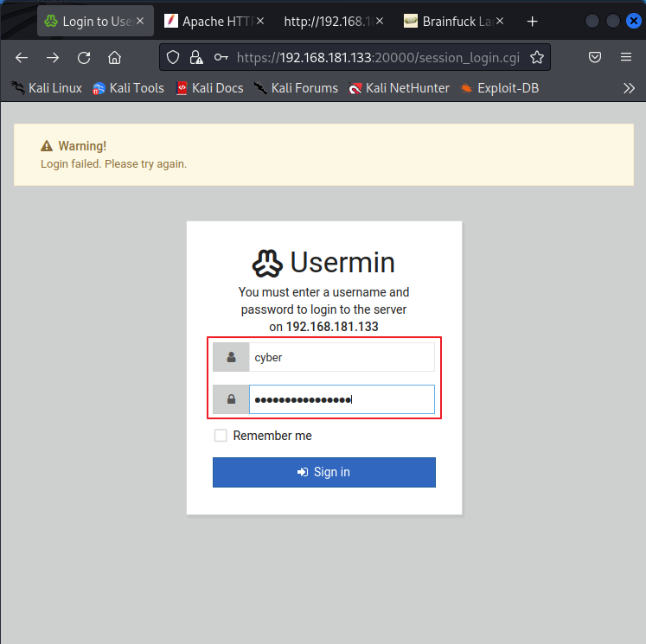This screenshot has width=646, height=644.
Task: Open the tracking protection shield icon
Action: [x=173, y=58]
